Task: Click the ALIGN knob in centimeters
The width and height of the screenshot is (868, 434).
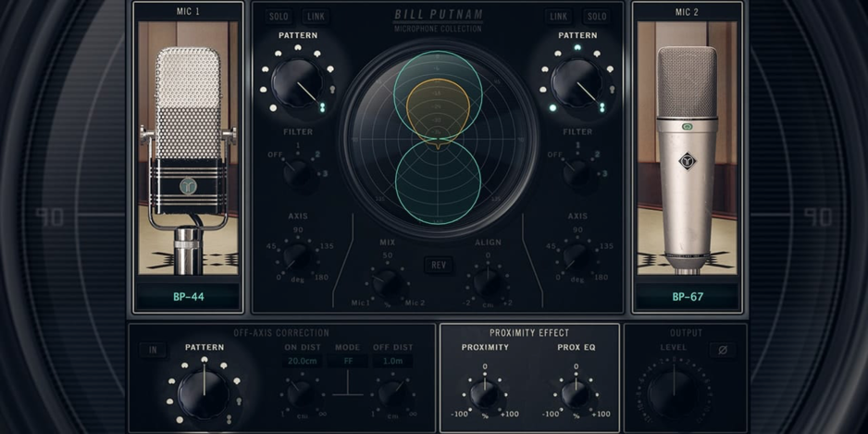Action: [488, 283]
